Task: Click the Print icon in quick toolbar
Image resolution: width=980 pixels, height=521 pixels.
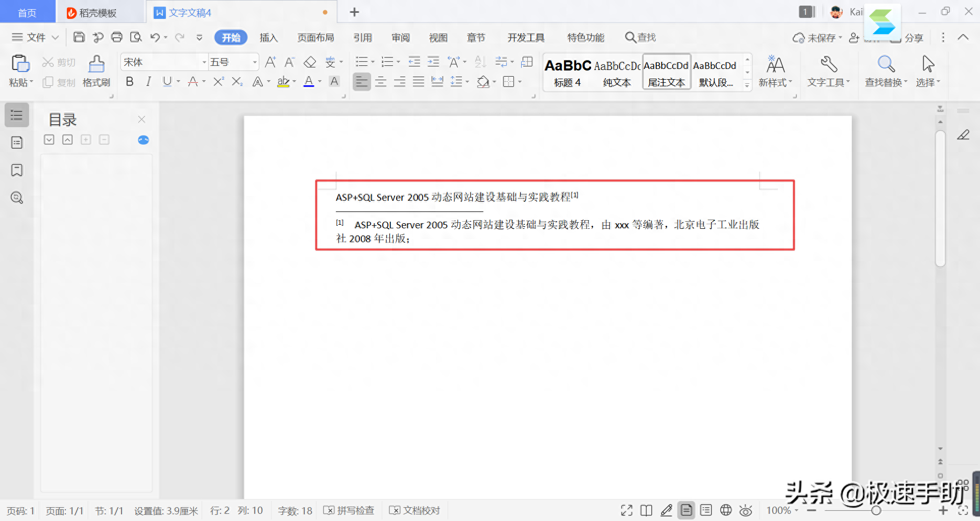Action: (117, 37)
